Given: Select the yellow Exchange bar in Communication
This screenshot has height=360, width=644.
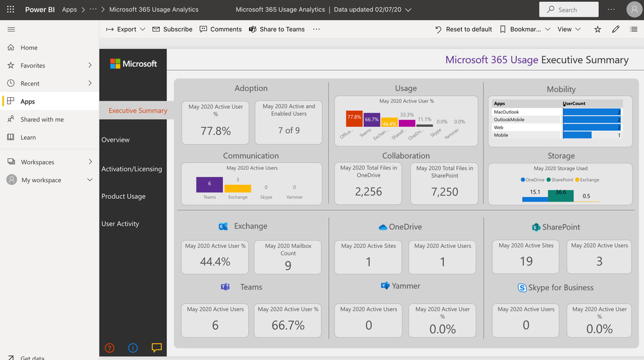Looking at the screenshot, I should pyautogui.click(x=238, y=189).
